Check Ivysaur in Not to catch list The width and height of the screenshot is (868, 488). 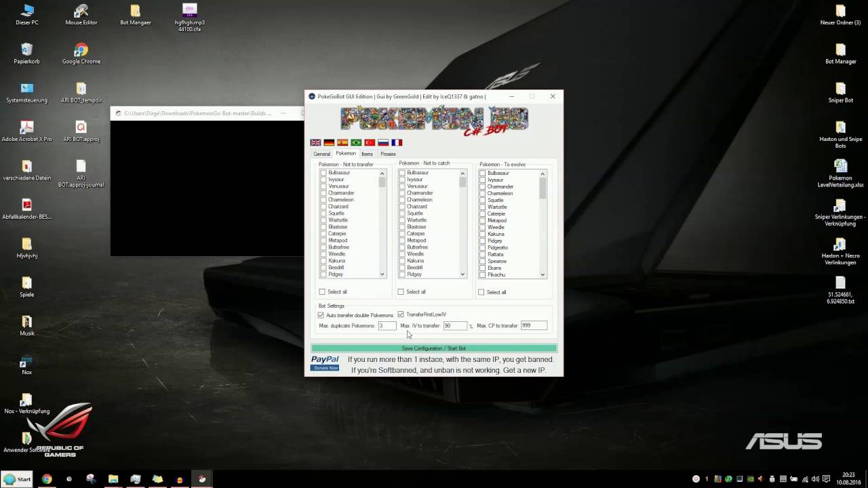point(402,180)
